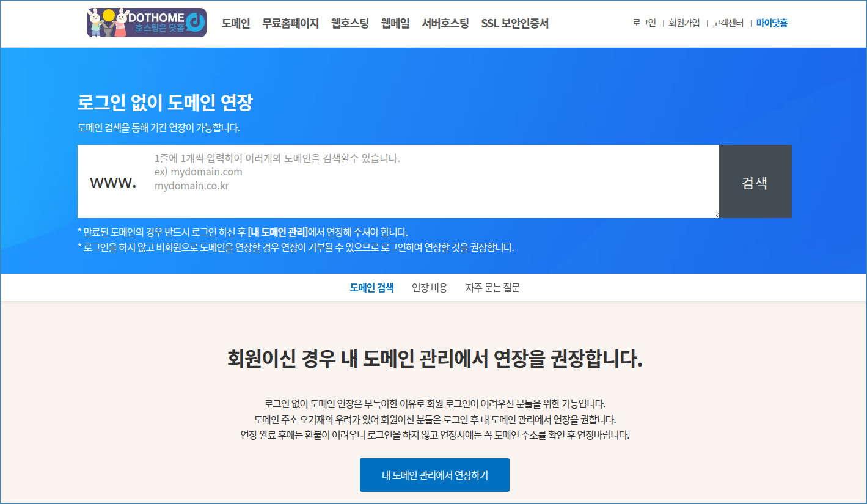Open the 도메인 menu
Screen dimensions: 867x504
[236, 24]
